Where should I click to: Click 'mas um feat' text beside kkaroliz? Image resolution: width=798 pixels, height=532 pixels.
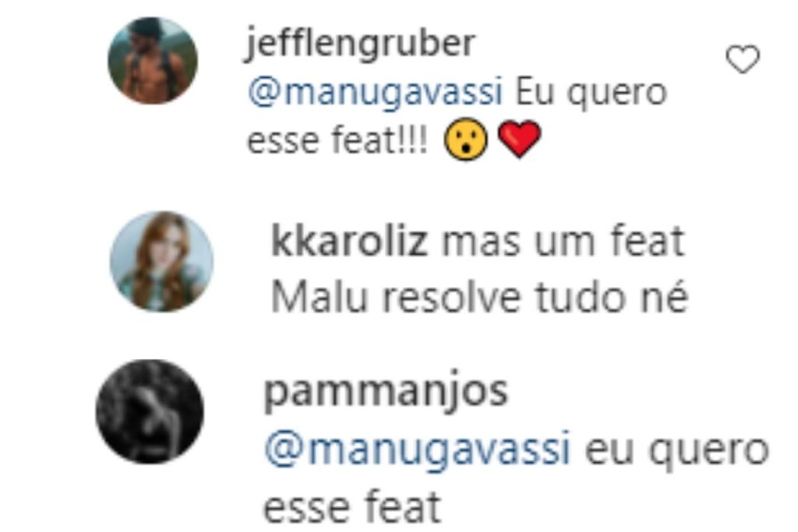[563, 241]
